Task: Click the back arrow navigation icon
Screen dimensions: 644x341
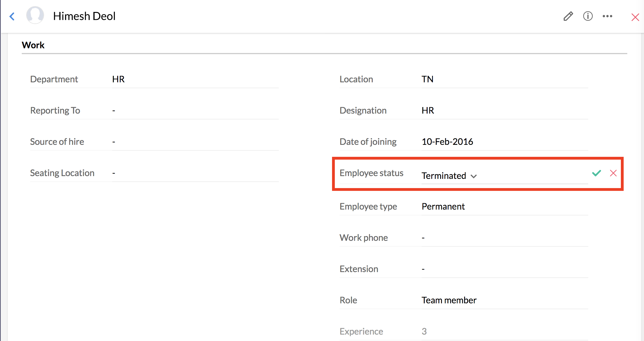Action: click(12, 16)
